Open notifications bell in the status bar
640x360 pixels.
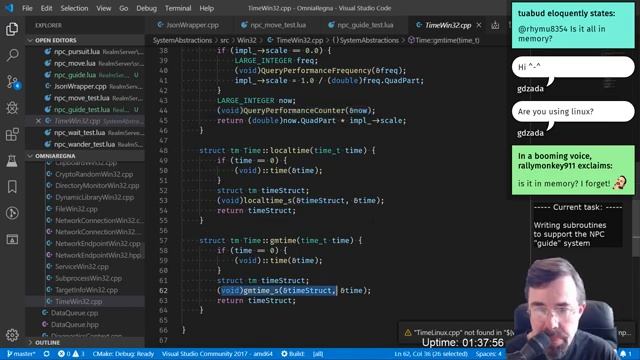click(x=626, y=354)
